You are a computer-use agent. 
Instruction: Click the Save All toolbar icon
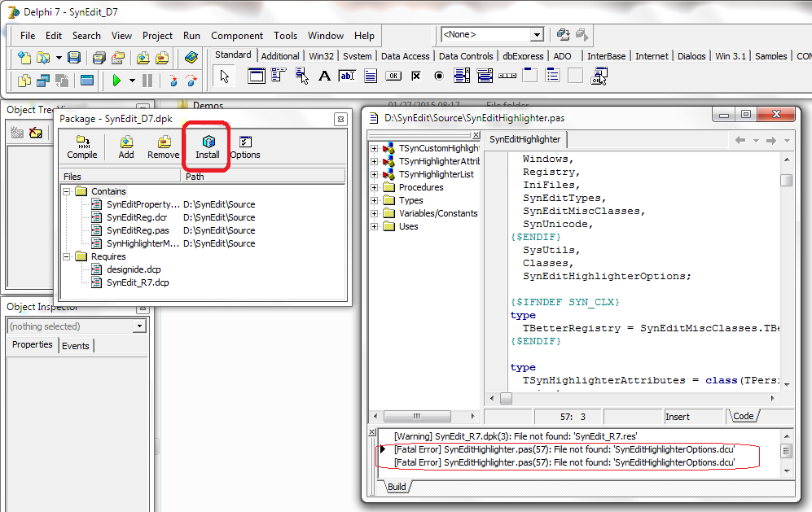[x=99, y=57]
